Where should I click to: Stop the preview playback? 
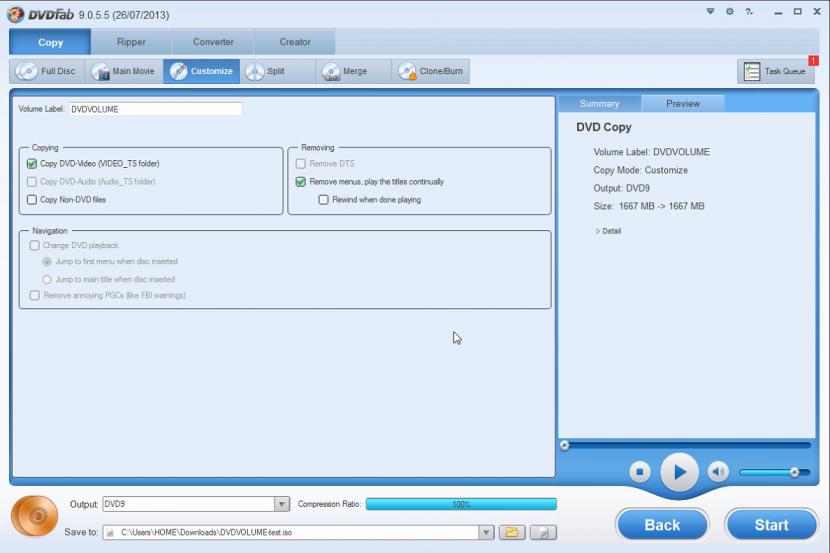tap(640, 472)
